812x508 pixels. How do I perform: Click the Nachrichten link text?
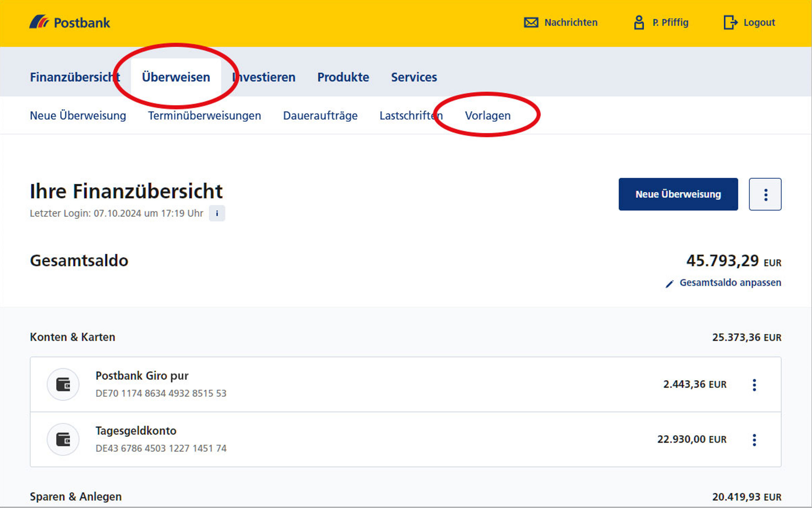pos(571,23)
